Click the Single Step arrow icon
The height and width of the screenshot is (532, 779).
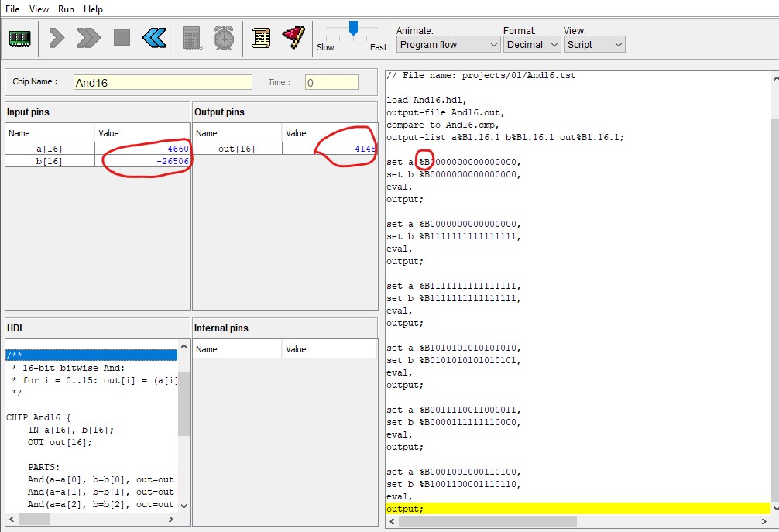[57, 37]
